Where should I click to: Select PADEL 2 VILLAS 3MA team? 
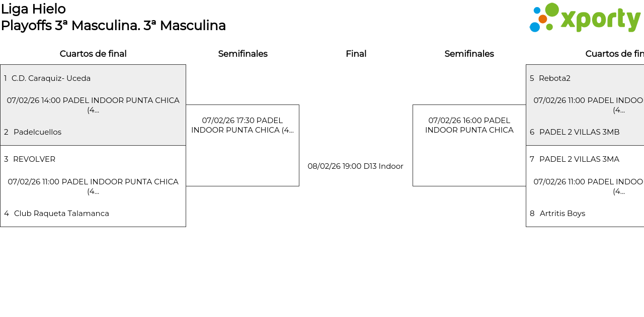(x=579, y=159)
